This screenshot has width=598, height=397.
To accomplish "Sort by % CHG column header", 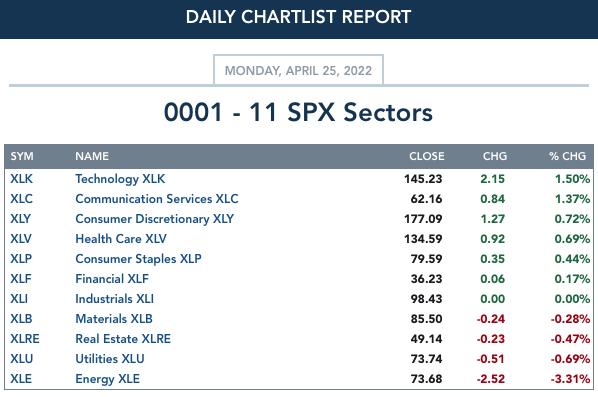I will click(x=567, y=156).
